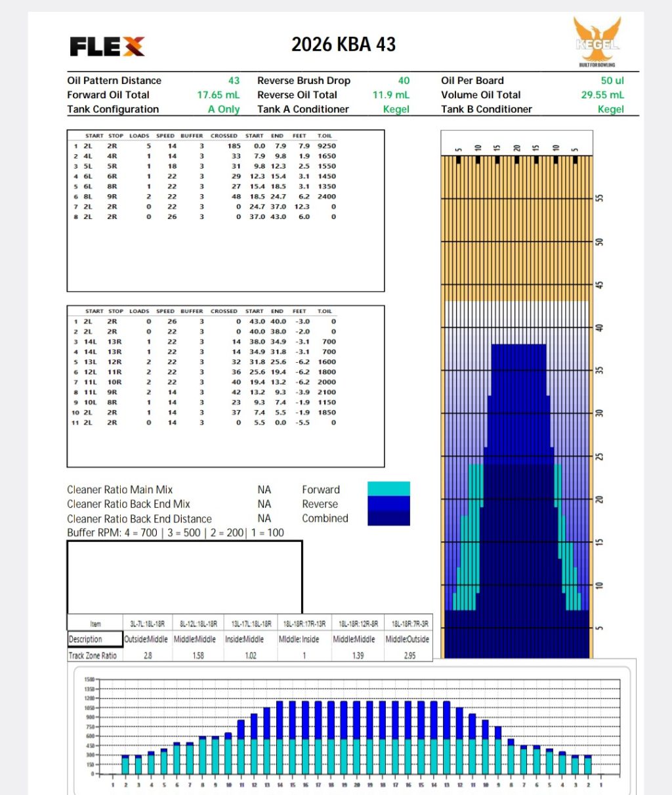
Task: Click the T.OIL value 9250
Action: [326, 146]
